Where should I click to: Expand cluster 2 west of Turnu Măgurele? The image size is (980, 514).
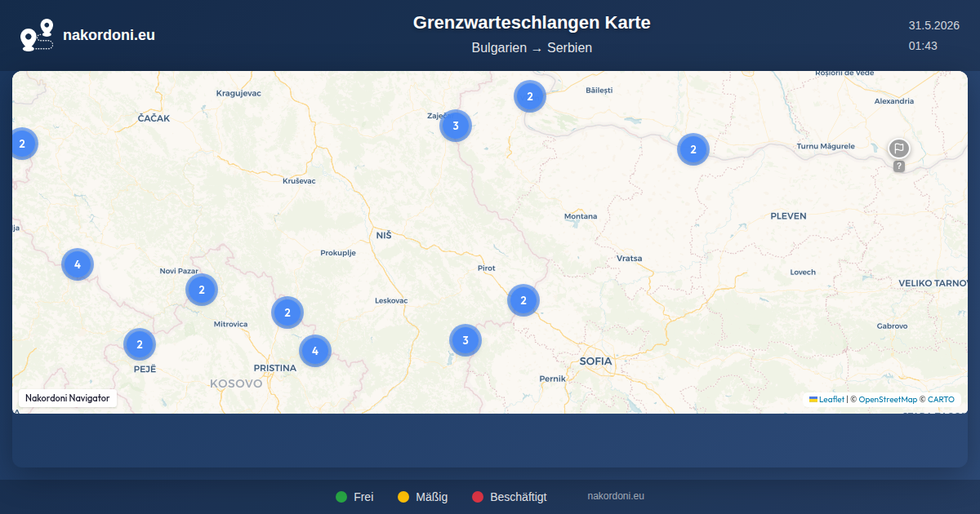point(693,149)
